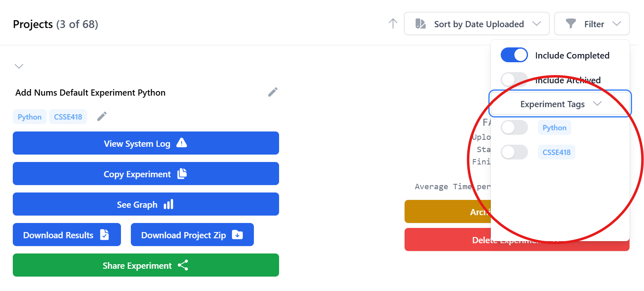This screenshot has width=644, height=291.
Task: Collapse the Experiment Tags section
Action: (x=560, y=104)
